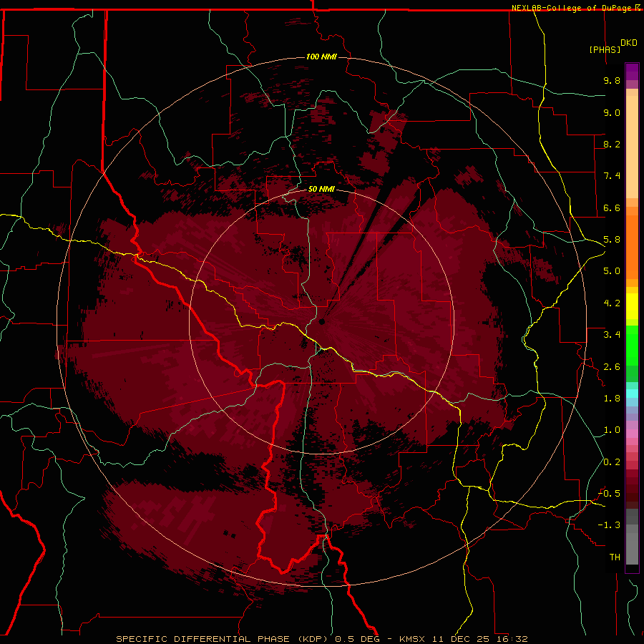Select the KMSX radar site center dot
Image resolution: width=644 pixels, height=644 pixels.
322,321
